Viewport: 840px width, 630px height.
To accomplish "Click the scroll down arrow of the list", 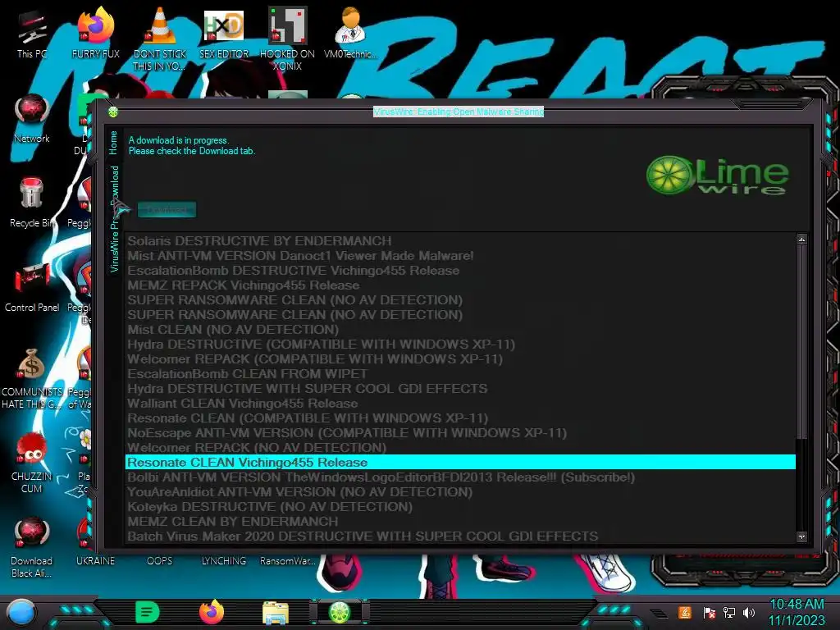I will click(801, 536).
